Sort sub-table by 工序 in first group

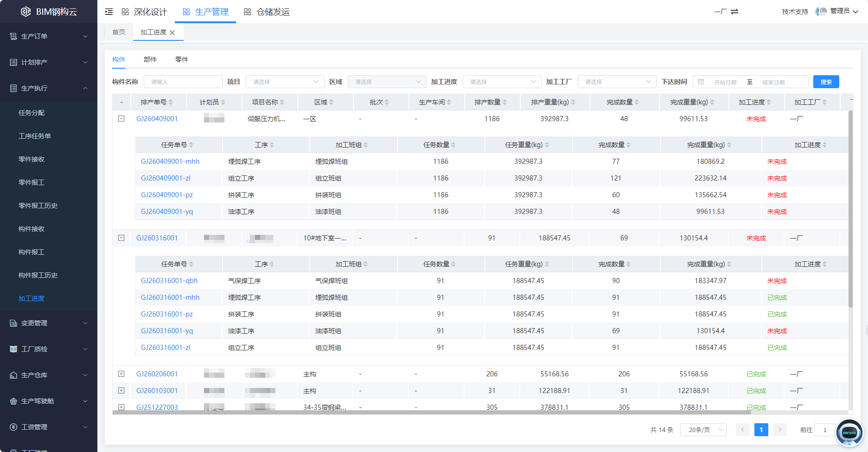pos(272,145)
